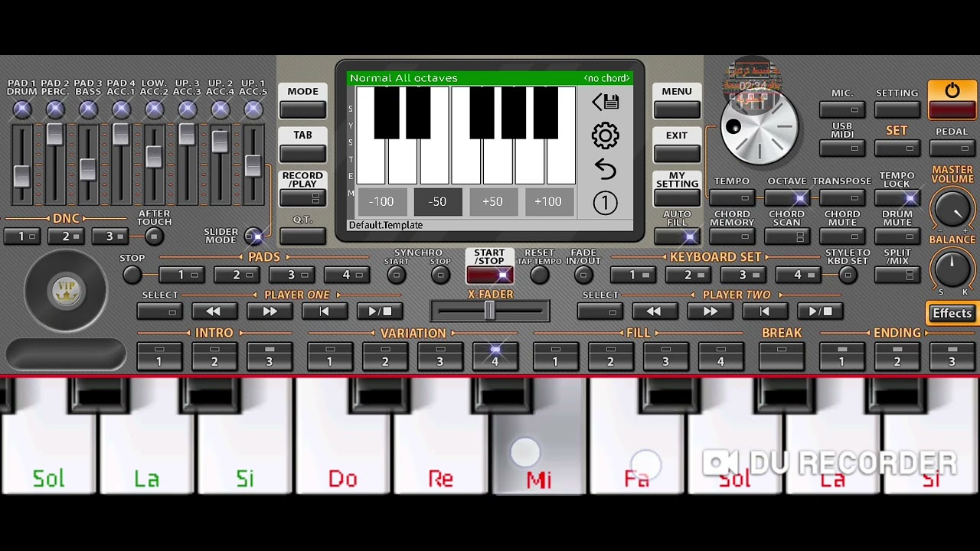This screenshot has width=980, height=551.
Task: Click Keyboard Set 2 button
Action: click(688, 275)
